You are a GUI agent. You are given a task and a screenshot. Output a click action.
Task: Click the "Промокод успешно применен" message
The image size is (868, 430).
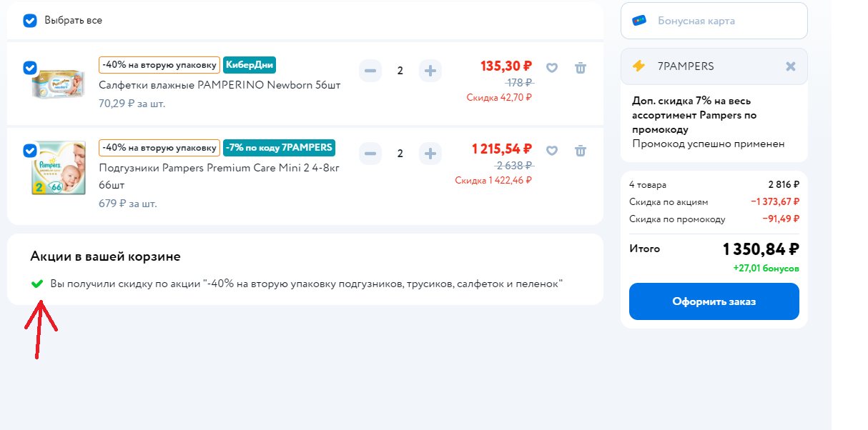pyautogui.click(x=709, y=144)
